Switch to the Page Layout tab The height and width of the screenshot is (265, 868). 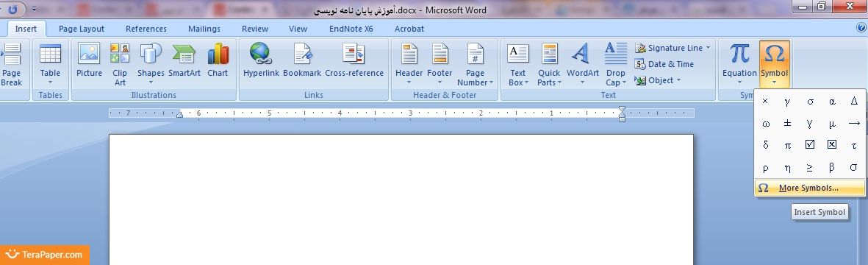82,29
